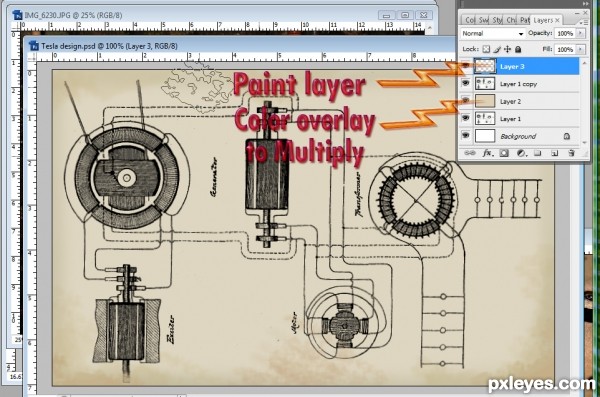Image resolution: width=600 pixels, height=397 pixels.
Task: Toggle visibility of Layer 1
Action: coord(465,118)
